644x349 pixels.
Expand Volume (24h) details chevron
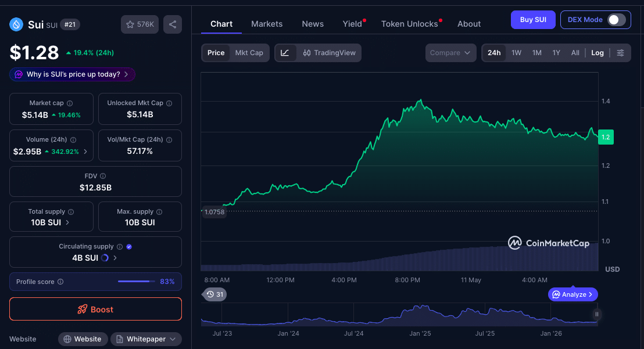click(x=85, y=152)
